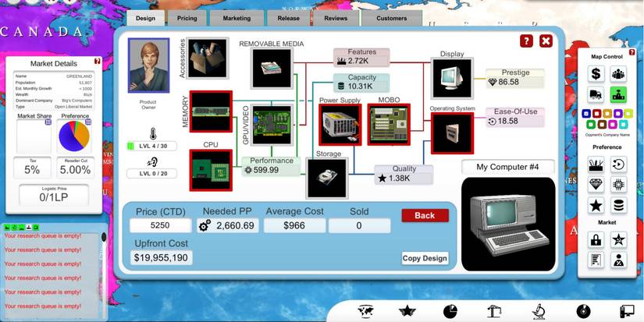Toggle the orange opponent company checkbox
644x322 pixels.
tap(607, 113)
